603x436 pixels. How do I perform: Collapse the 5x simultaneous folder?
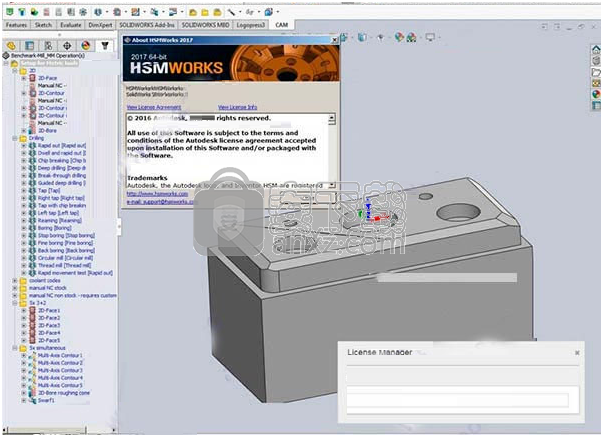click(15, 348)
